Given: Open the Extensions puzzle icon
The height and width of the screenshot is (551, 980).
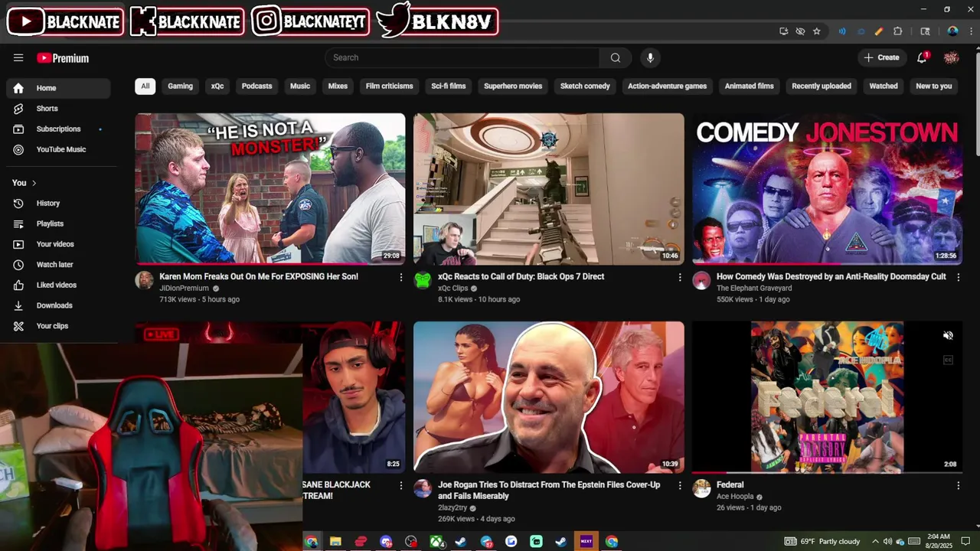Looking at the screenshot, I should 898,31.
